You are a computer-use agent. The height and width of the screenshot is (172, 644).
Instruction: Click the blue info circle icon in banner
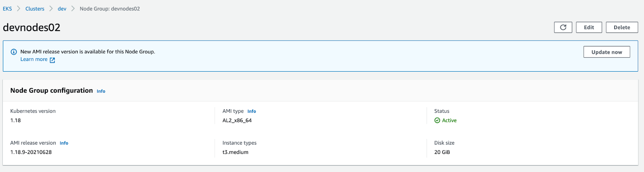point(14,52)
